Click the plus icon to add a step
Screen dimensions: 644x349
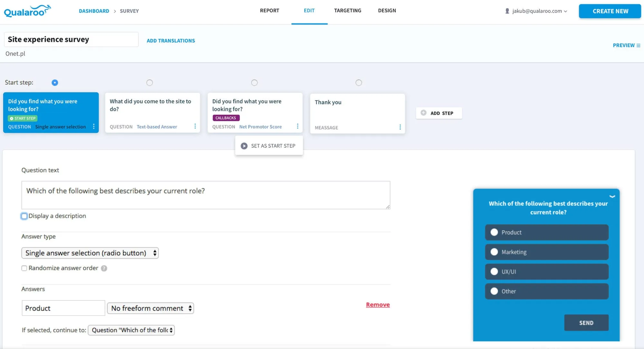tap(424, 113)
